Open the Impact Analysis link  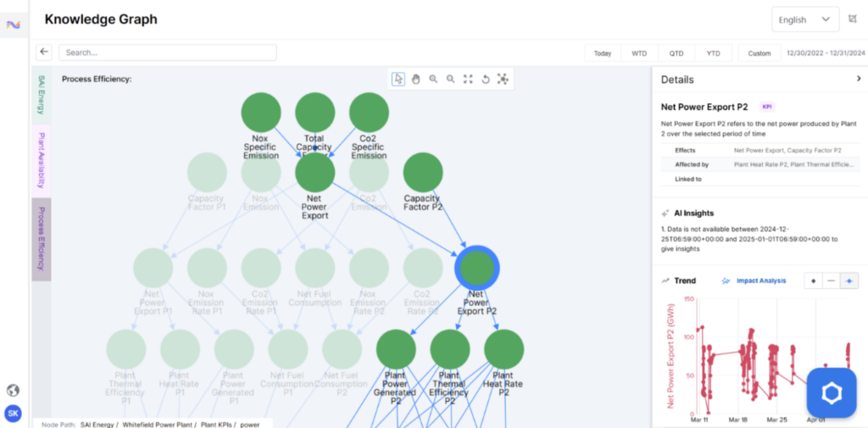point(761,281)
